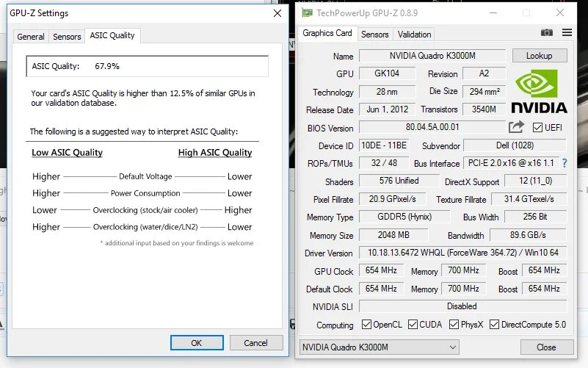Click the Bus Interface field PCI-E 2.0 x16
The width and height of the screenshot is (588, 368).
tap(511, 163)
